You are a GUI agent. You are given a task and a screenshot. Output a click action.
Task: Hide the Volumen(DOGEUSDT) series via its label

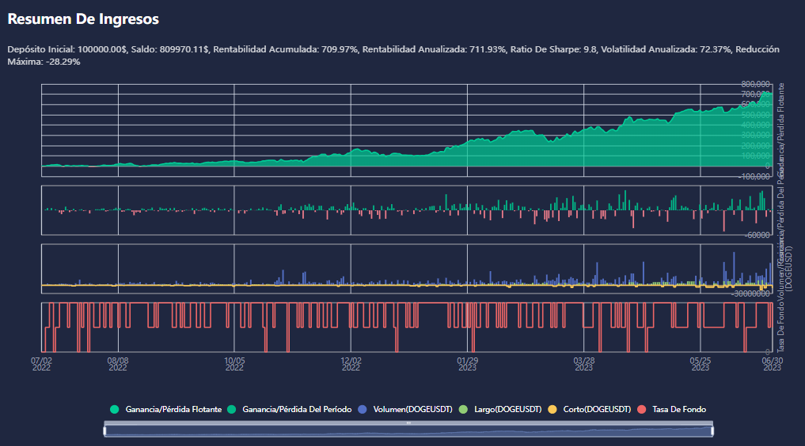click(x=411, y=410)
